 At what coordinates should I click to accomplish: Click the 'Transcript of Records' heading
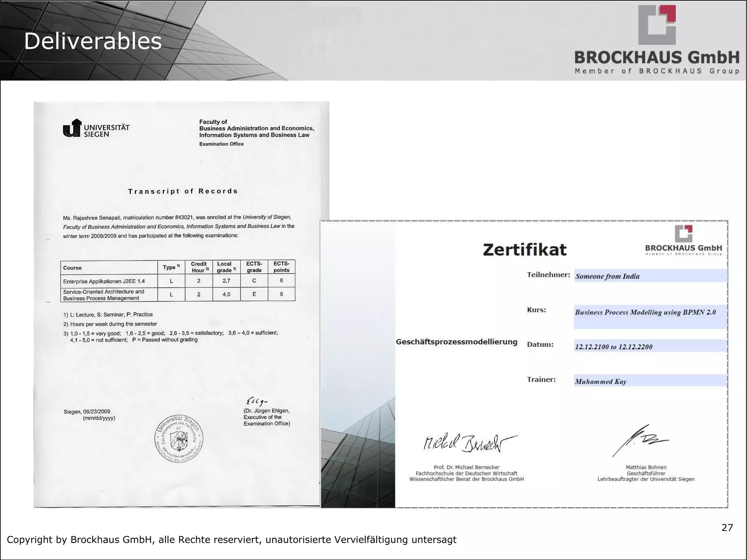click(183, 191)
